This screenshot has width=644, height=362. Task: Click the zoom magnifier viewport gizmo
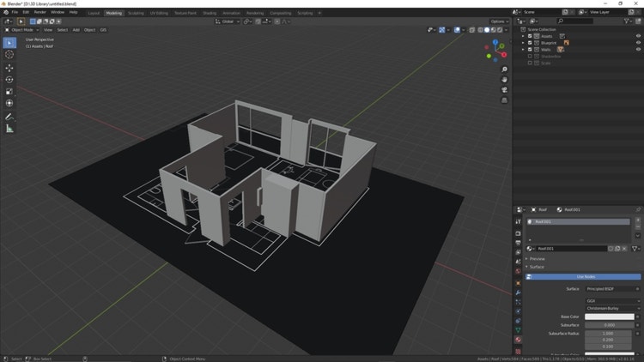click(x=505, y=69)
